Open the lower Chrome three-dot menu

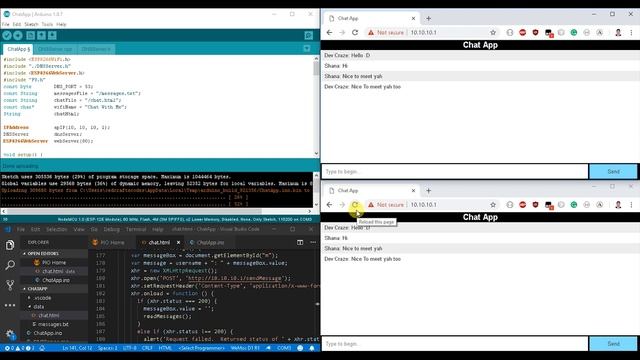pos(631,204)
